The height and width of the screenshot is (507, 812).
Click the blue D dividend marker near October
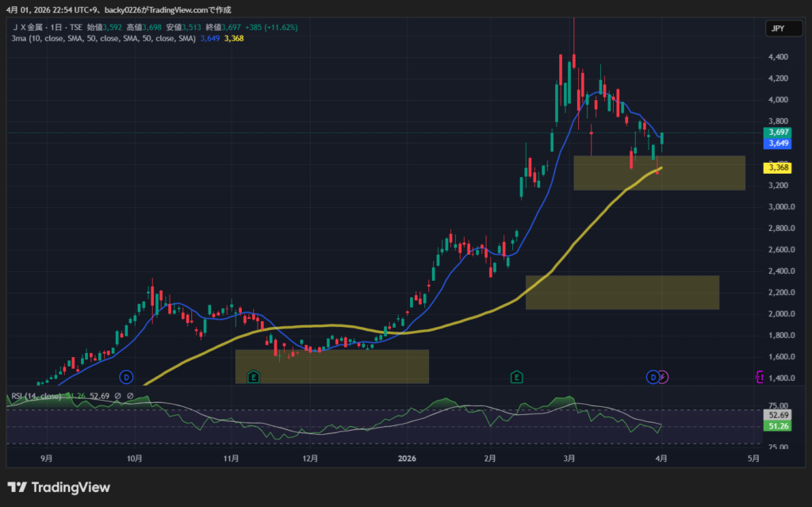pos(125,376)
